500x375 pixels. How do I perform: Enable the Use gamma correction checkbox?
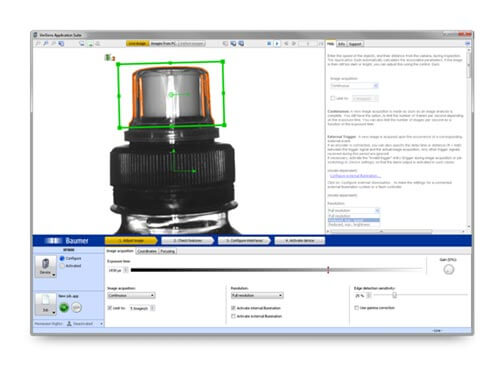356,308
